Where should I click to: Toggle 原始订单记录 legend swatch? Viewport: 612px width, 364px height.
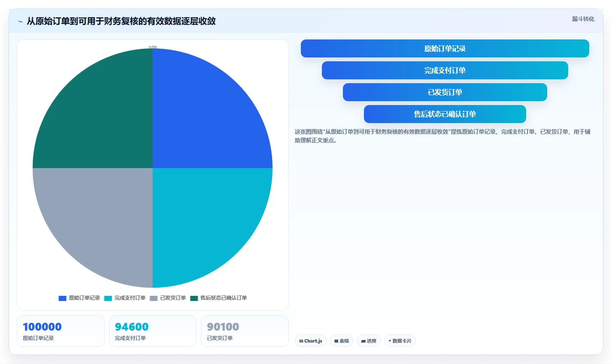click(63, 298)
